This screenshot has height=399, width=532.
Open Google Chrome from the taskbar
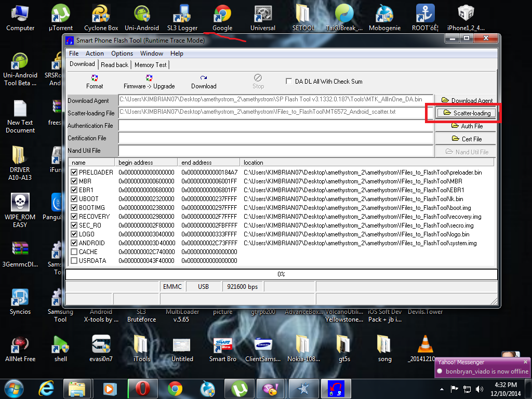[175, 388]
